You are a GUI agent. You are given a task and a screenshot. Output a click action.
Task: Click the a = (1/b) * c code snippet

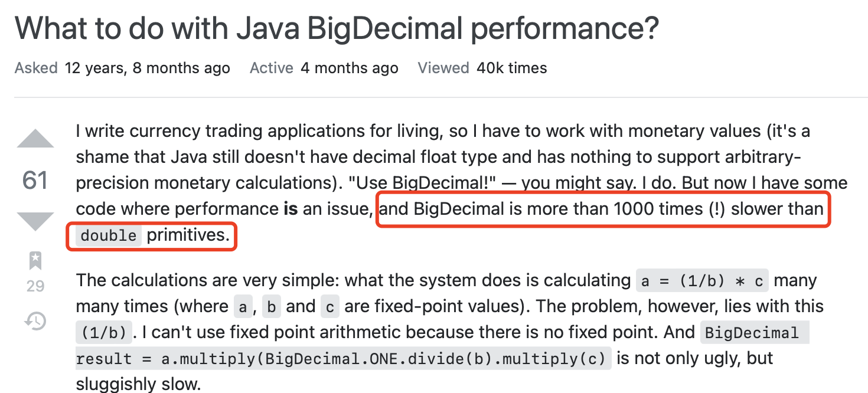702,281
